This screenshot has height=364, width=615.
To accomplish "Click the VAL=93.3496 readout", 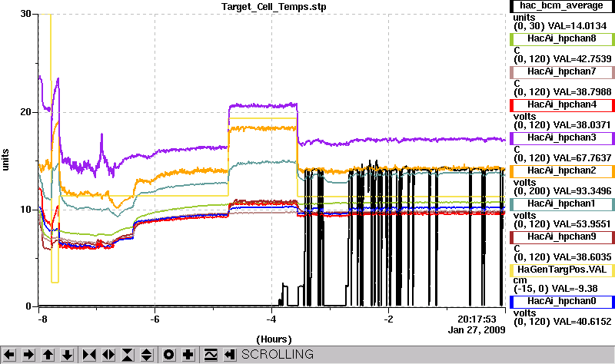I will 582,191.
